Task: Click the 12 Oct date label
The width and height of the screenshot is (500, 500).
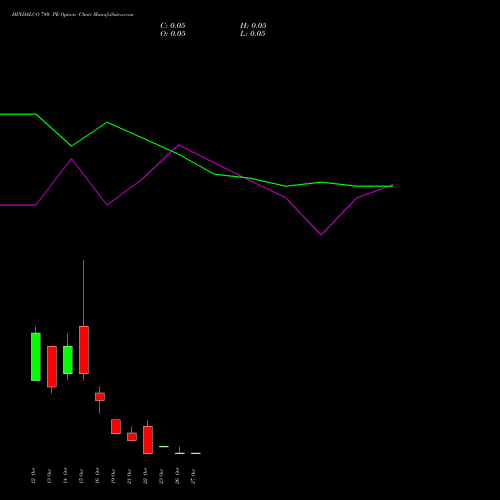Action: click(33, 476)
